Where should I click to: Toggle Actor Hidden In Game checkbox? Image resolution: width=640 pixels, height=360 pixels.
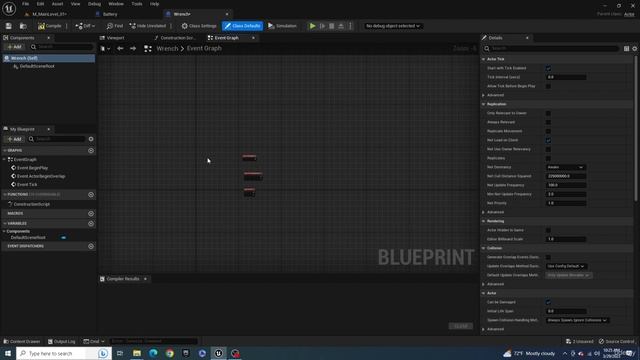click(x=548, y=230)
